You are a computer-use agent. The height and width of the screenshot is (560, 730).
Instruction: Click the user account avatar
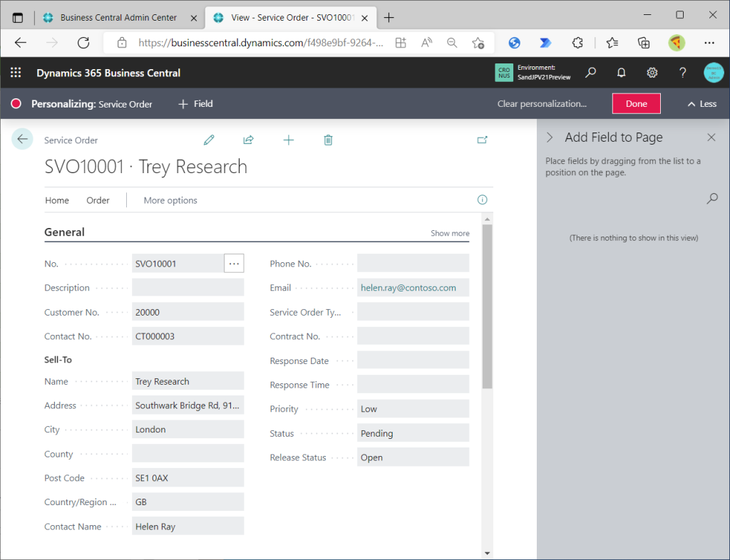pos(713,73)
